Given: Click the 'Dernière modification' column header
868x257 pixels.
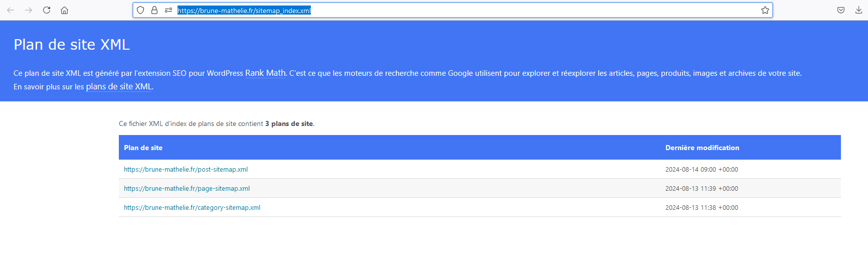Looking at the screenshot, I should 702,148.
